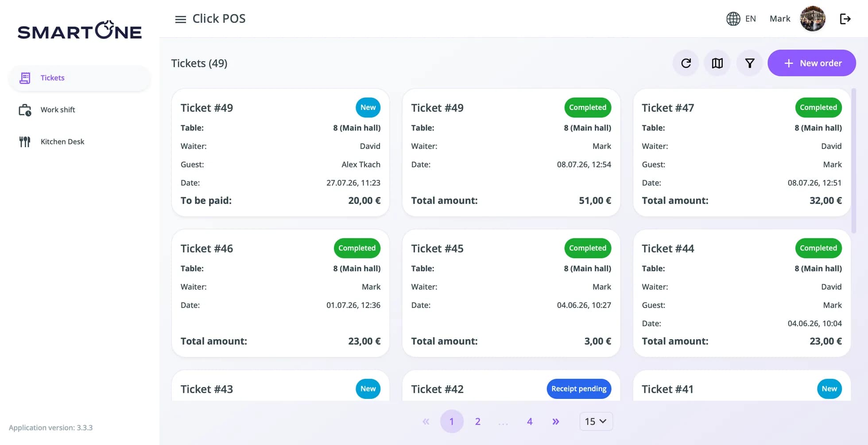Click date 01.07.26, 12:36
868x445 pixels.
point(353,305)
